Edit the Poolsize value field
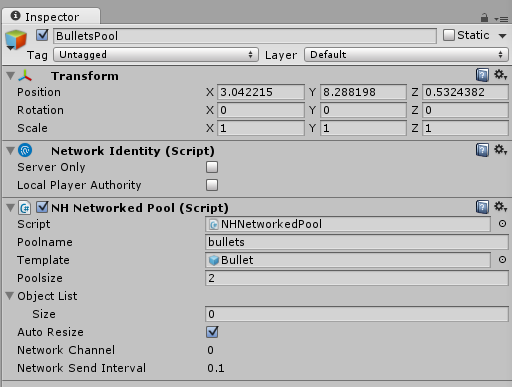 pyautogui.click(x=357, y=278)
